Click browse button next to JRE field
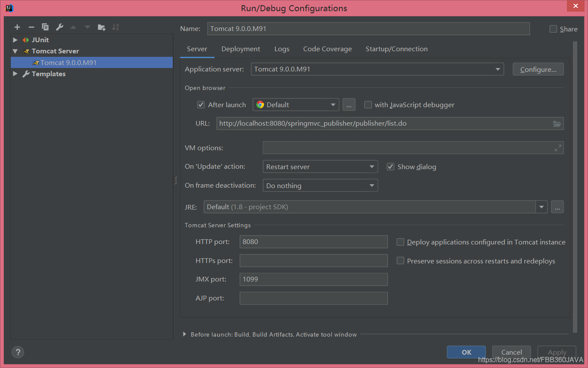588x368 pixels. point(557,207)
